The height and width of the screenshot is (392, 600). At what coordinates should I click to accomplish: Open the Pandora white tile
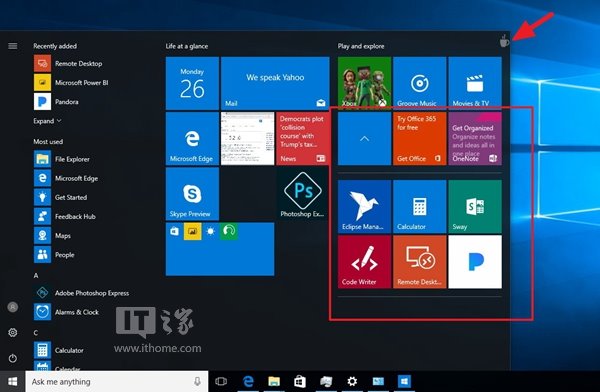point(475,261)
